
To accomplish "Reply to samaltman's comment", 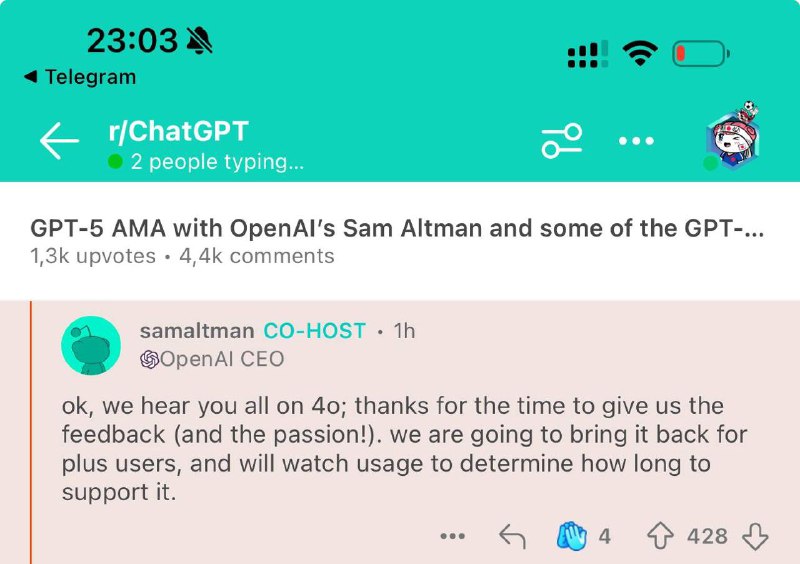I will point(512,536).
